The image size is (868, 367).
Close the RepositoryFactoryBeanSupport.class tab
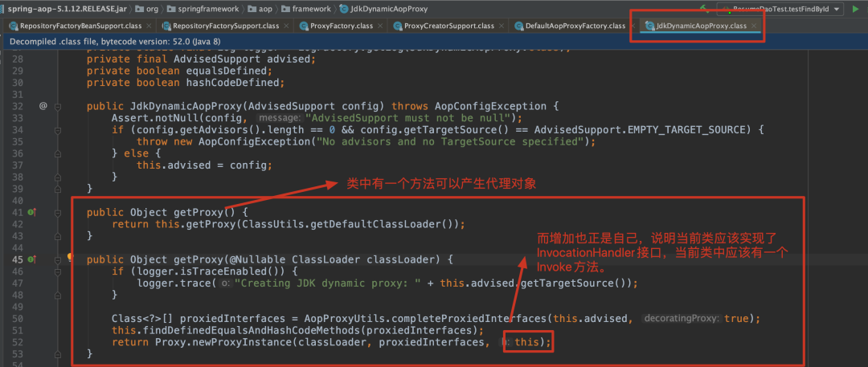[149, 26]
